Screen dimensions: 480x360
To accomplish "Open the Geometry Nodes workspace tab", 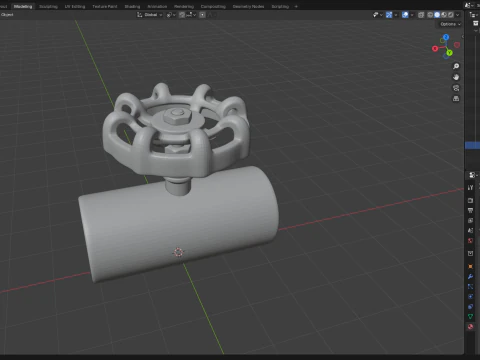I will pos(248,6).
